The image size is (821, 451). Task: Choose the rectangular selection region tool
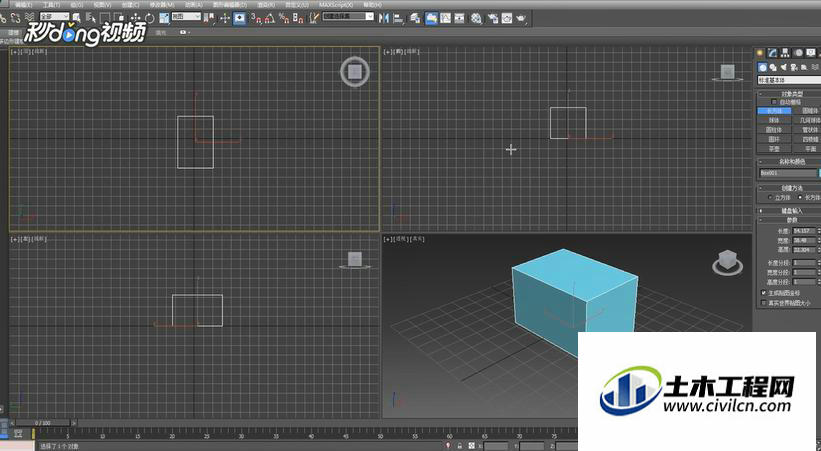pos(105,18)
